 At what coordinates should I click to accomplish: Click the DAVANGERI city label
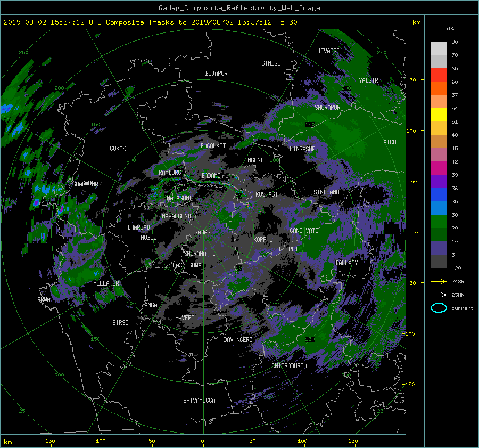[x=238, y=340]
